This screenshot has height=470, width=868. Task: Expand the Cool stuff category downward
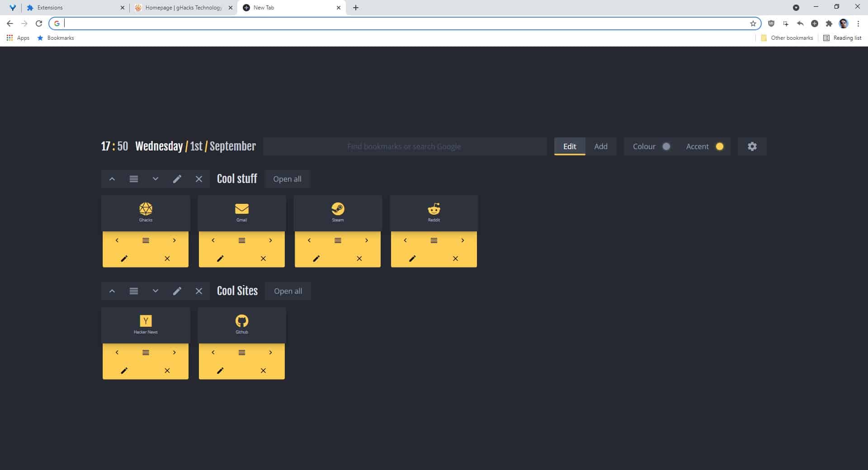(156, 179)
